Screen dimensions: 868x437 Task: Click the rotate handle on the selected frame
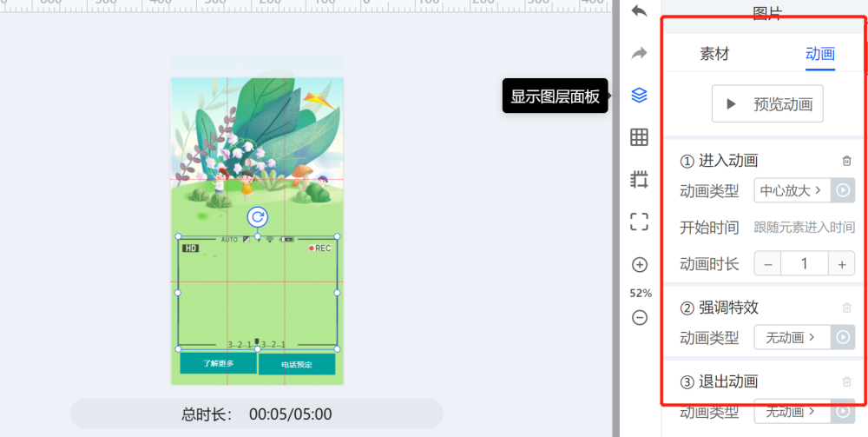point(258,217)
